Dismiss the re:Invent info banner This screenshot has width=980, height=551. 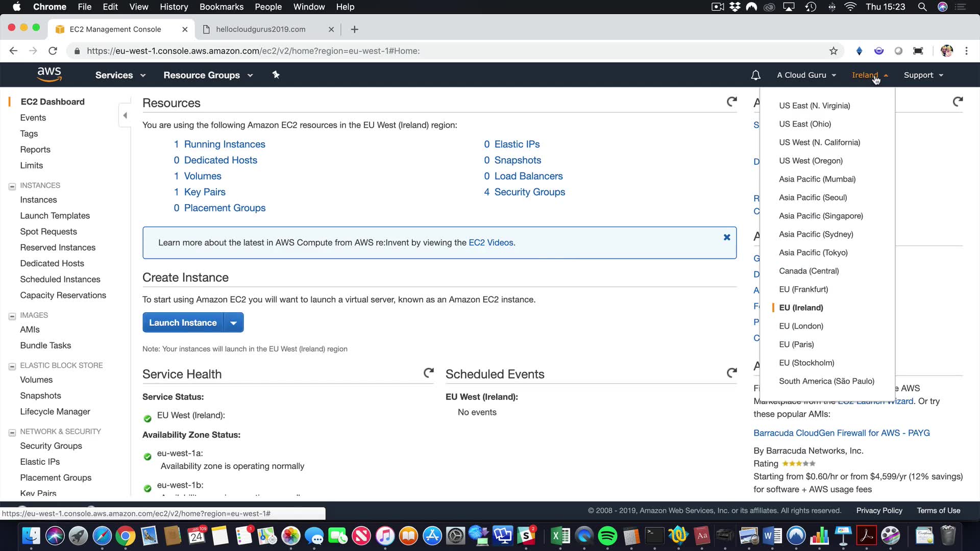[x=727, y=237]
